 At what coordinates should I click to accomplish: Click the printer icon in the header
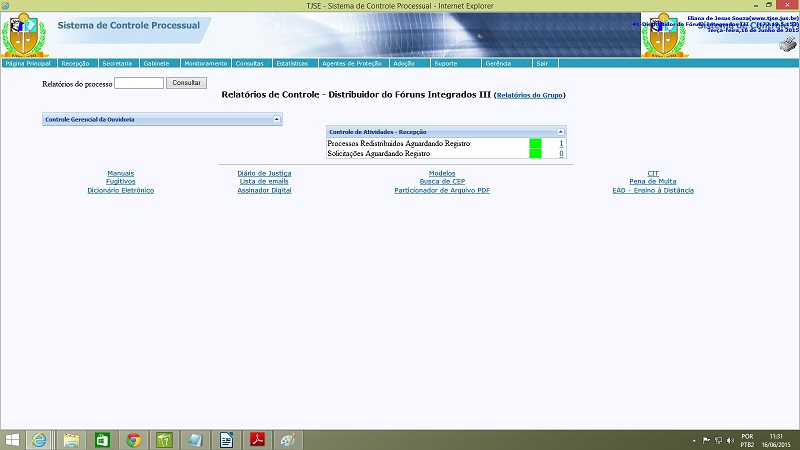pos(788,43)
